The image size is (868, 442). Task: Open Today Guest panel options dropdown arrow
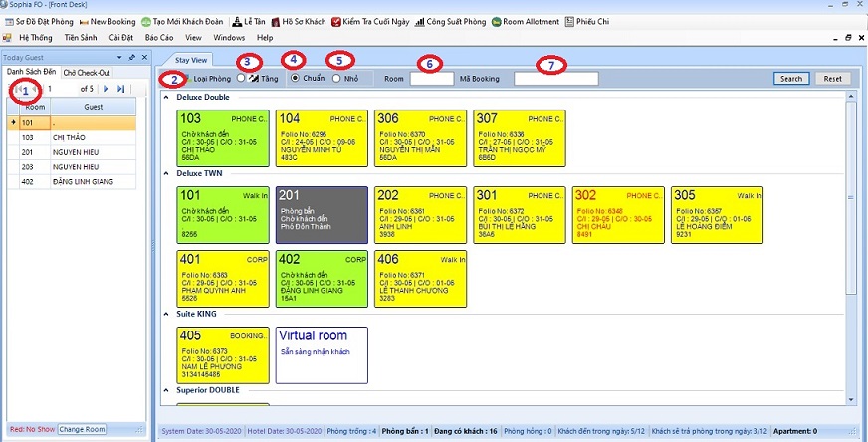tap(119, 57)
